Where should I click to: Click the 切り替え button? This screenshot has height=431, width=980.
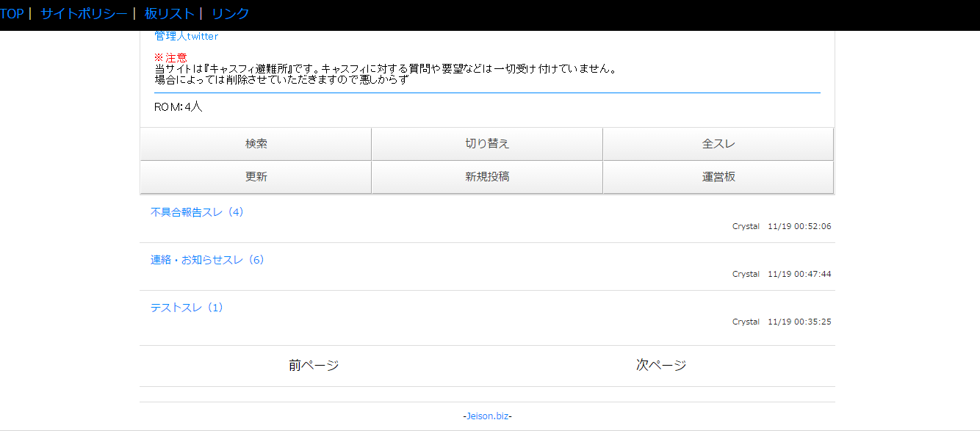coord(487,144)
